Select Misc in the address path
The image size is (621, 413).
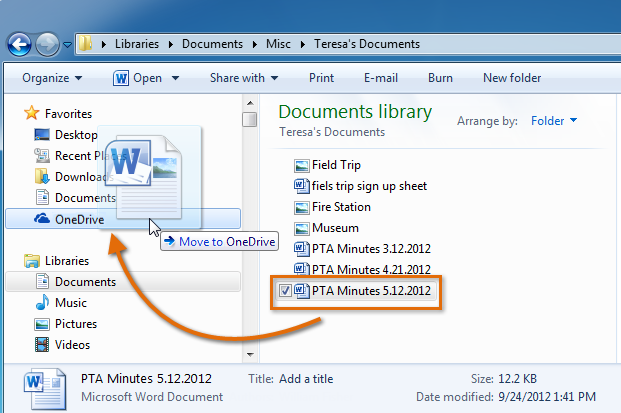click(x=278, y=44)
